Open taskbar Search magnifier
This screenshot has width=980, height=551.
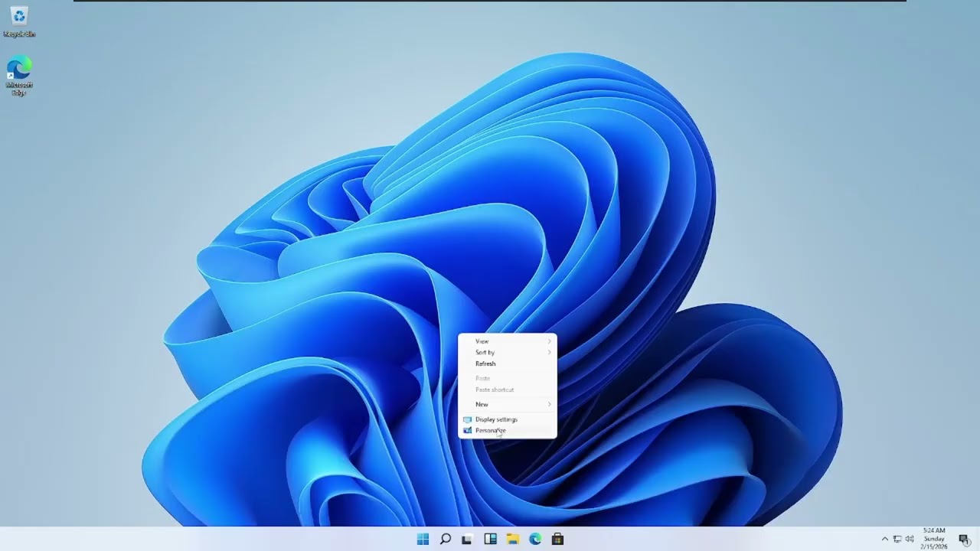(x=445, y=539)
